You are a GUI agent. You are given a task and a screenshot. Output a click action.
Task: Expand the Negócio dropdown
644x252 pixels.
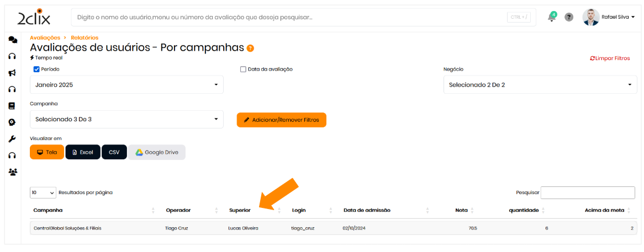(540, 85)
